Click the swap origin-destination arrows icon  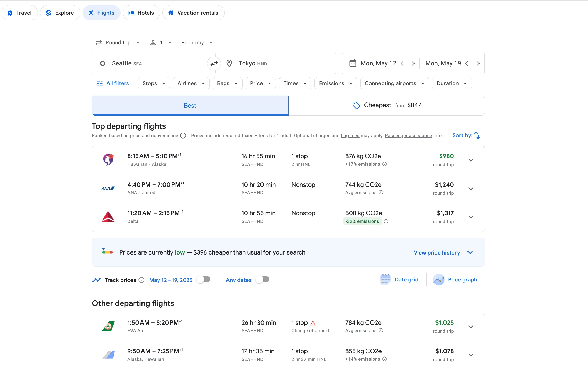(x=214, y=63)
